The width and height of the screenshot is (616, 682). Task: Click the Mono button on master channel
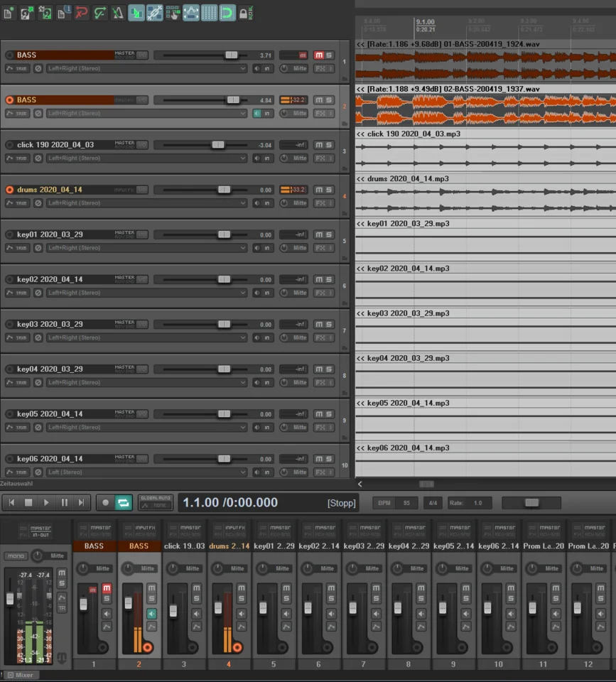15,556
